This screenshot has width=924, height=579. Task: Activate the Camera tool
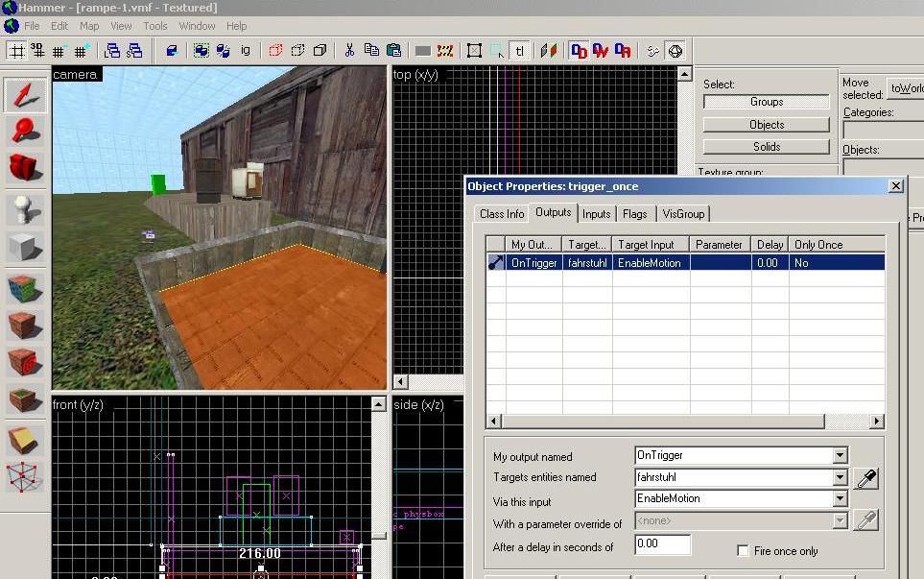coord(25,168)
